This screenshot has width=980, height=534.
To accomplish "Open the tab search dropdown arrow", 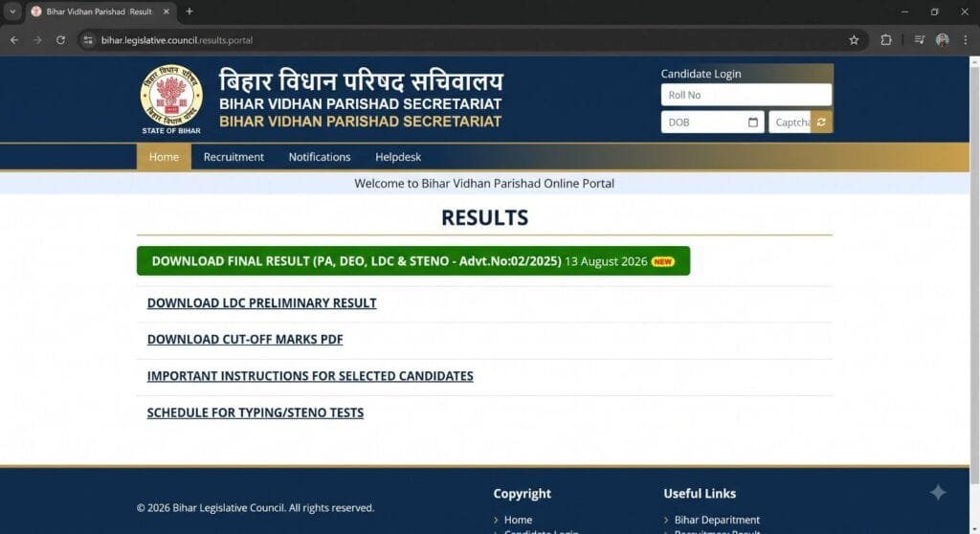I will tap(12, 11).
